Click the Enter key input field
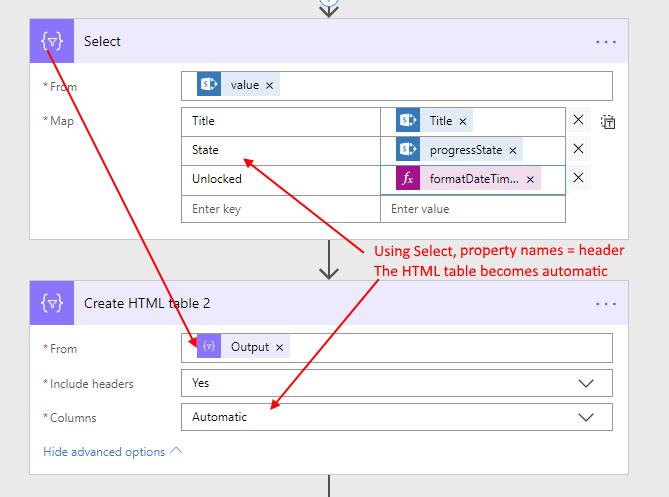This screenshot has width=669, height=497. 280,209
